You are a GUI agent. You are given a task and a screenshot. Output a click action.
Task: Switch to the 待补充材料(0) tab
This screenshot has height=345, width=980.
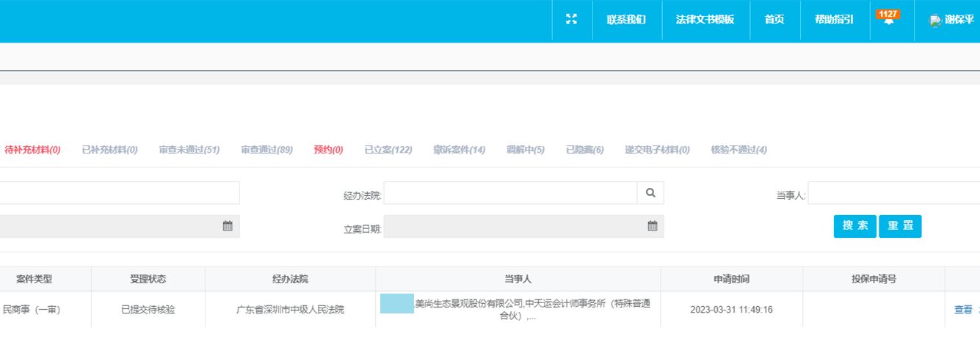tap(32, 150)
